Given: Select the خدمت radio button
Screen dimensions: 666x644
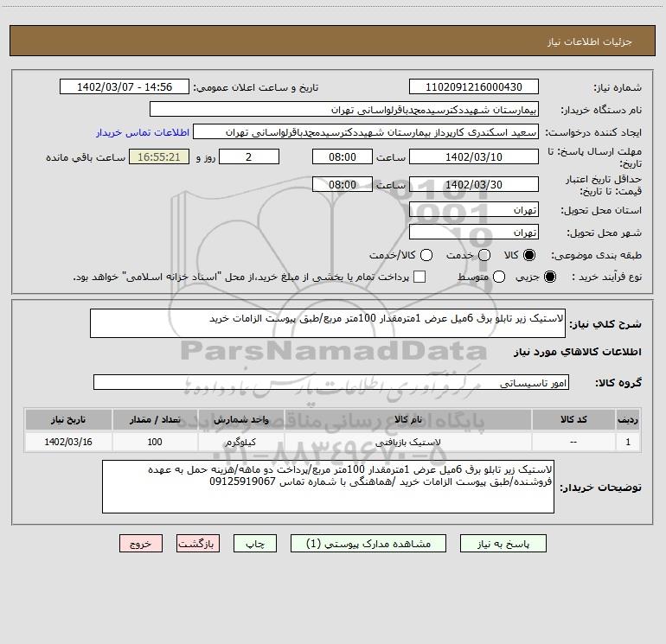Looking at the screenshot, I should click(484, 255).
